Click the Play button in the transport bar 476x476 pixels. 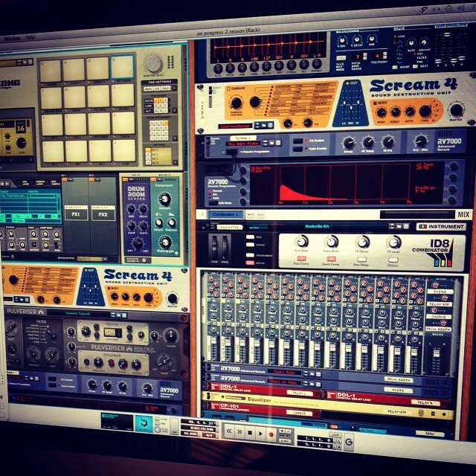(x=261, y=432)
